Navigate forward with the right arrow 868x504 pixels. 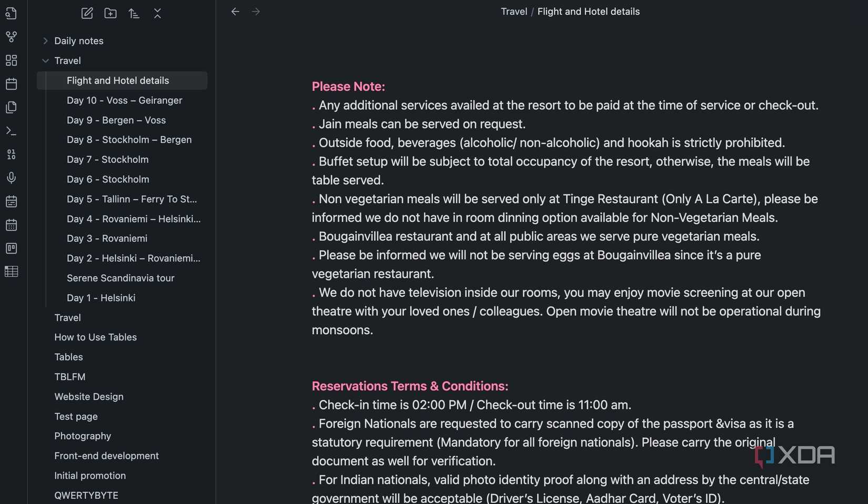(256, 12)
